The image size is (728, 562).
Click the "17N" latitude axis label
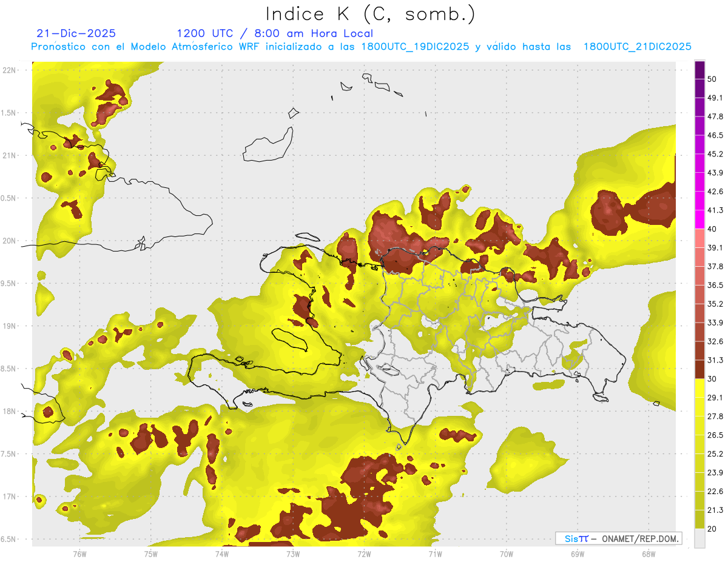(x=9, y=497)
